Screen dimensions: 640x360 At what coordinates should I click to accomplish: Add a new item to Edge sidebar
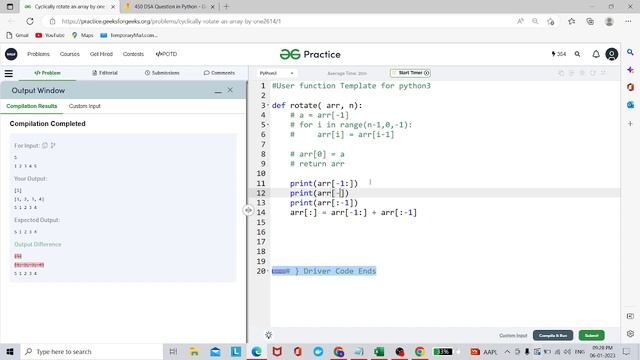[x=630, y=123]
